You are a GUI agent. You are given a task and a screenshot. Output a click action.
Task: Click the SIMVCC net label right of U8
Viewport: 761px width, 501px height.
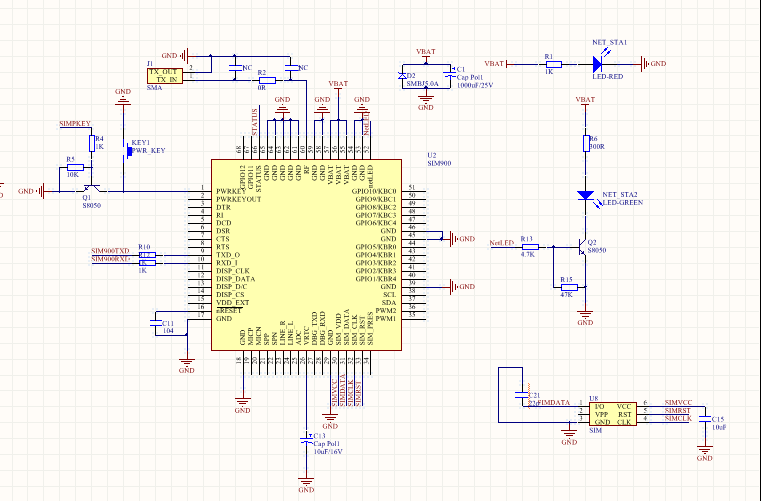point(678,402)
